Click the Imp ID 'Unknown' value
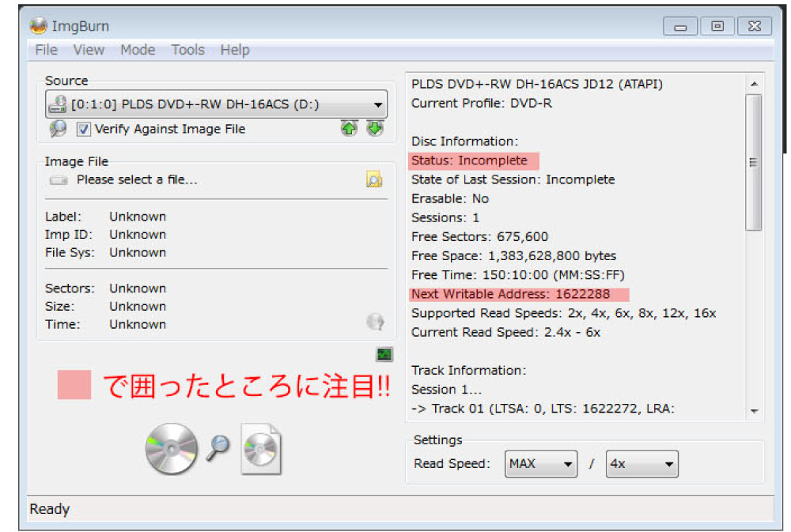 click(137, 235)
